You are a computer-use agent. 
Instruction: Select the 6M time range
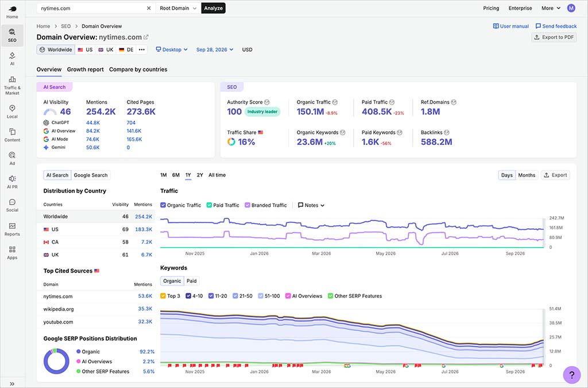click(x=176, y=175)
